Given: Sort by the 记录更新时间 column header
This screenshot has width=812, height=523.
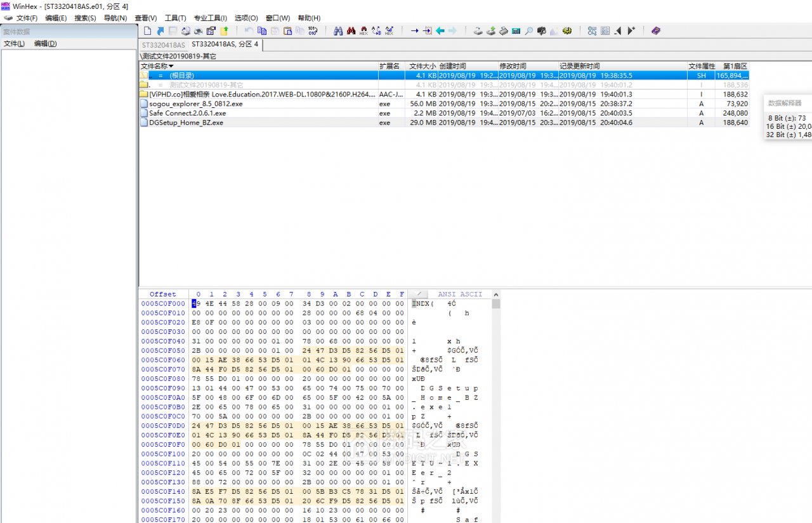Looking at the screenshot, I should click(622, 66).
